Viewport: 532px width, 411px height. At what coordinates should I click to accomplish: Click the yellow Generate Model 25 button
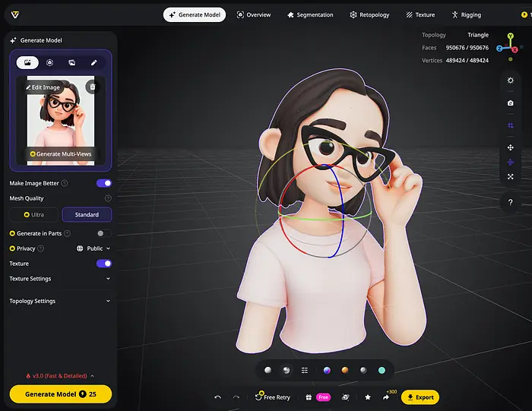coord(61,394)
